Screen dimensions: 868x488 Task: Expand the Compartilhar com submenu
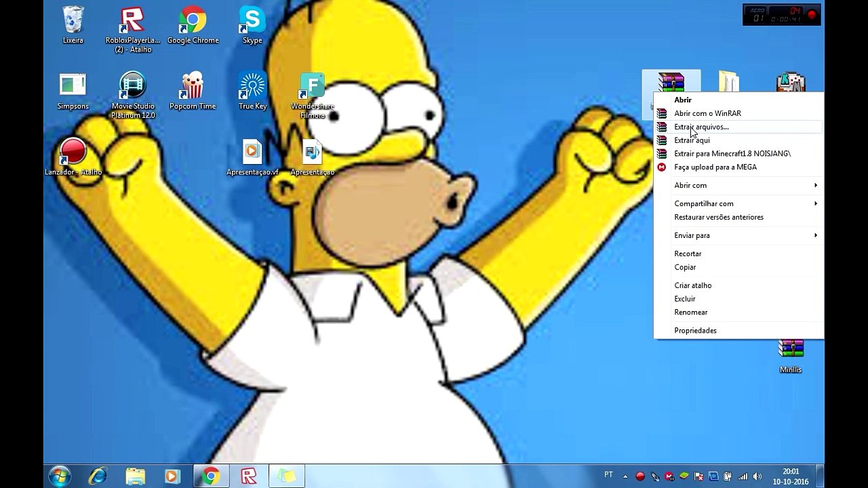738,203
